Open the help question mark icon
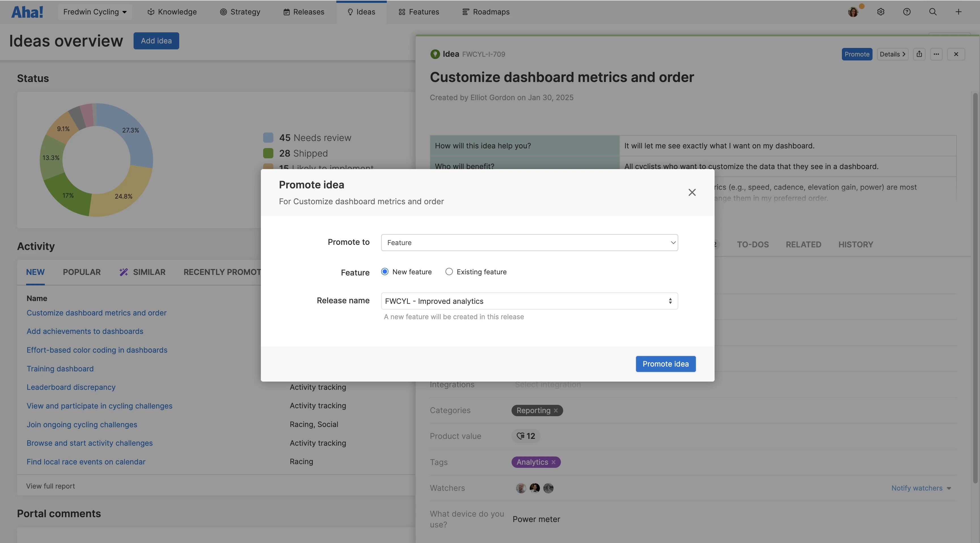980x543 pixels. tap(907, 12)
